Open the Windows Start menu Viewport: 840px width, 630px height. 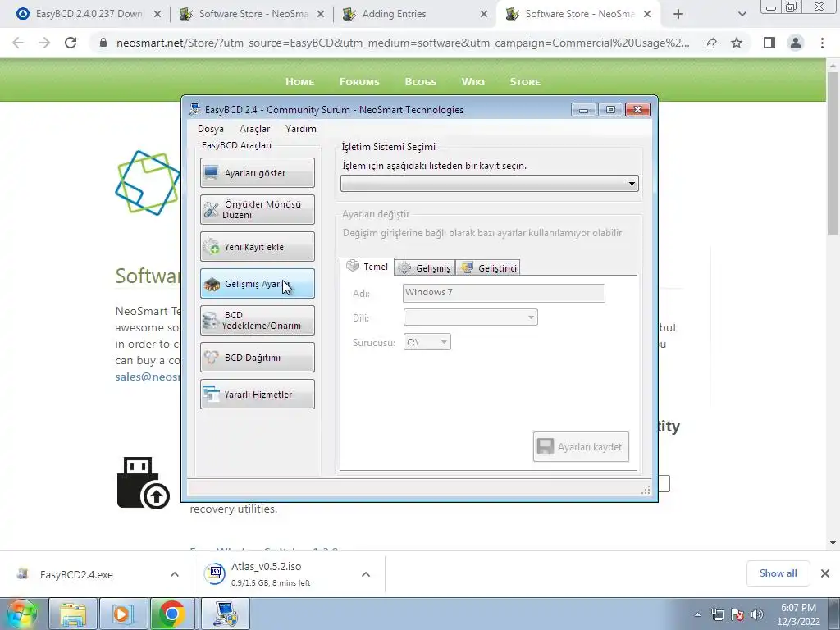pos(22,614)
